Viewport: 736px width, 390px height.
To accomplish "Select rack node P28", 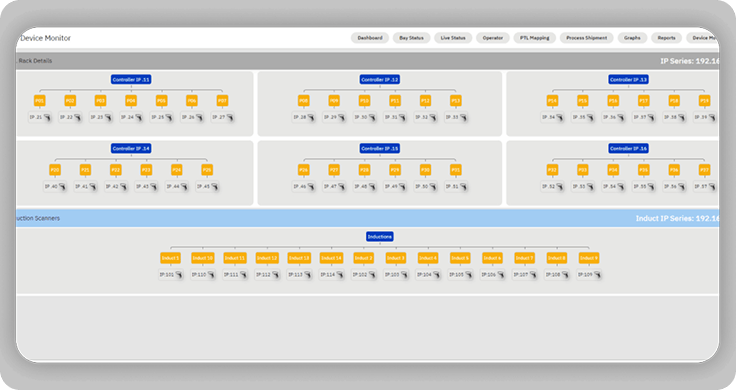I will pyautogui.click(x=364, y=170).
